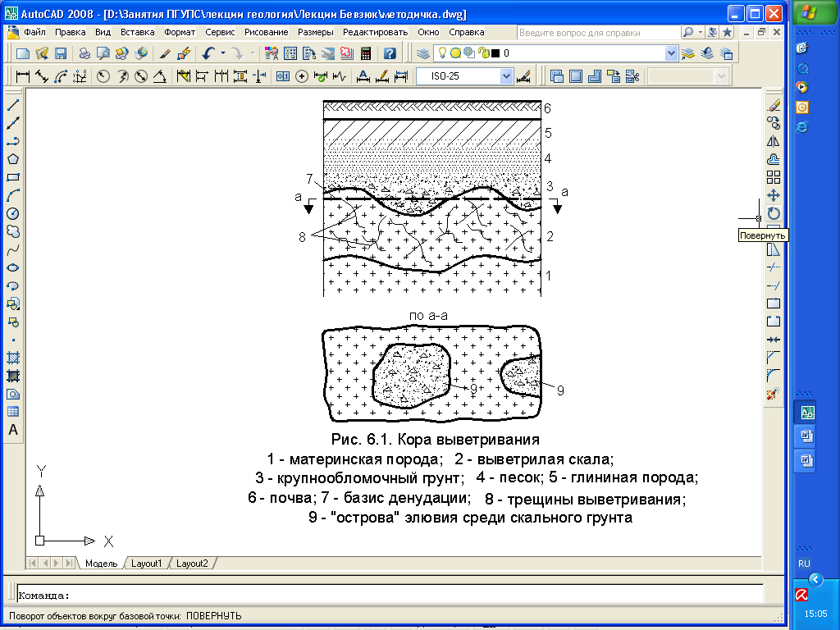Click the RU language indicator in taskbar

pos(804,564)
